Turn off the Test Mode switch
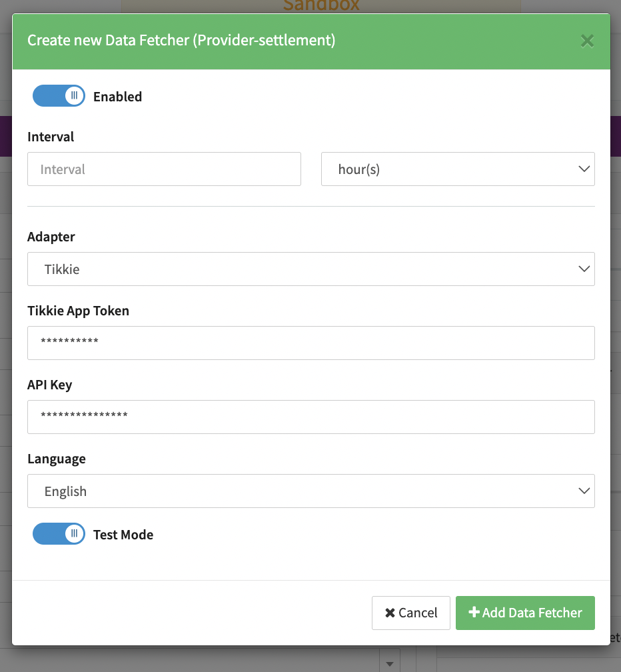 [x=59, y=534]
